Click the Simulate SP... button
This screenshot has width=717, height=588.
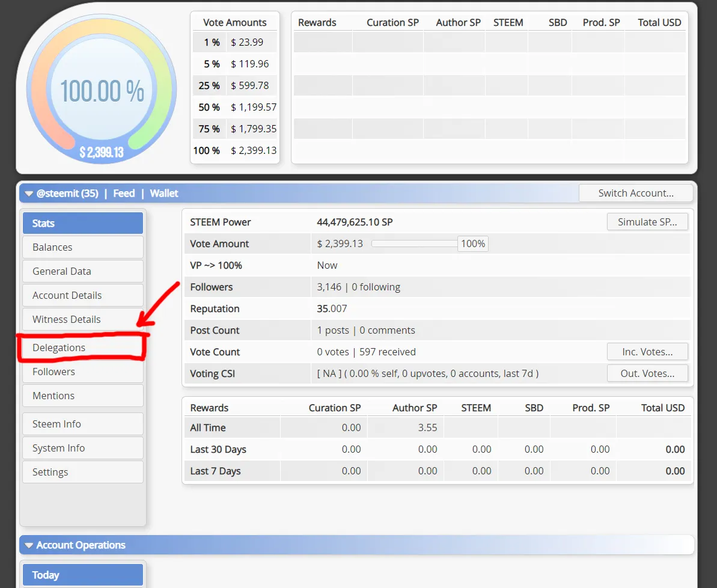(647, 222)
